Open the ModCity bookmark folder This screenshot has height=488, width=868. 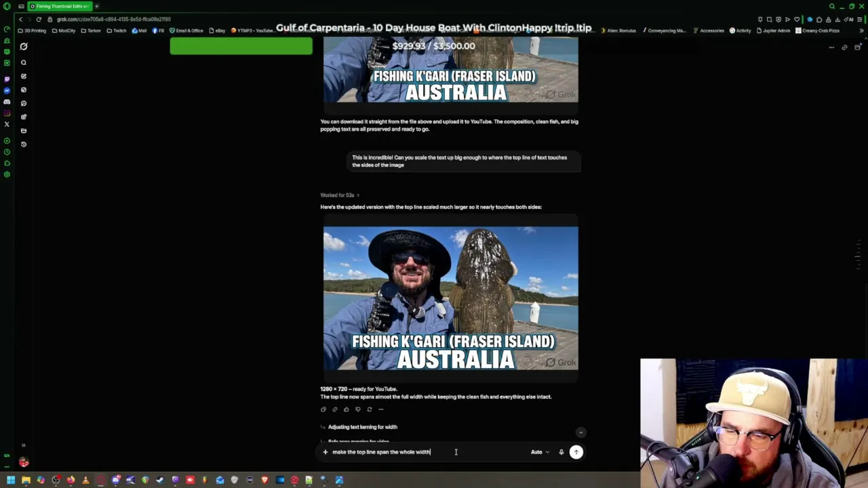coord(64,30)
